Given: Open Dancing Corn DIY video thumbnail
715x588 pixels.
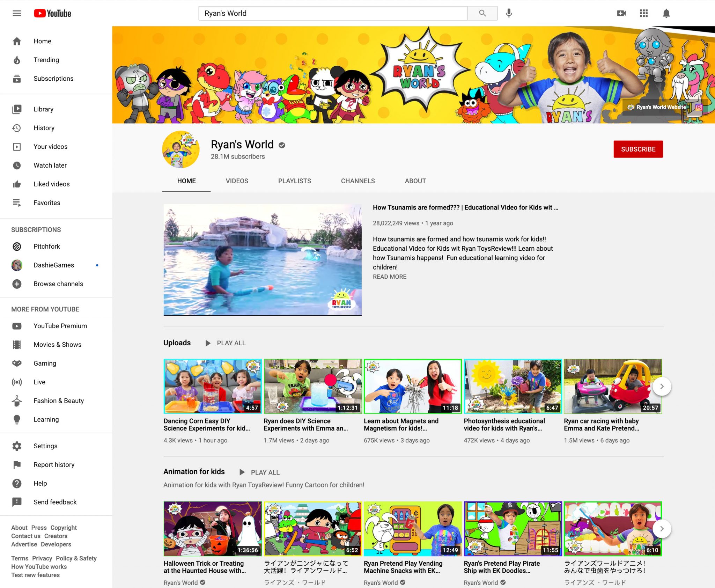Looking at the screenshot, I should [x=212, y=386].
